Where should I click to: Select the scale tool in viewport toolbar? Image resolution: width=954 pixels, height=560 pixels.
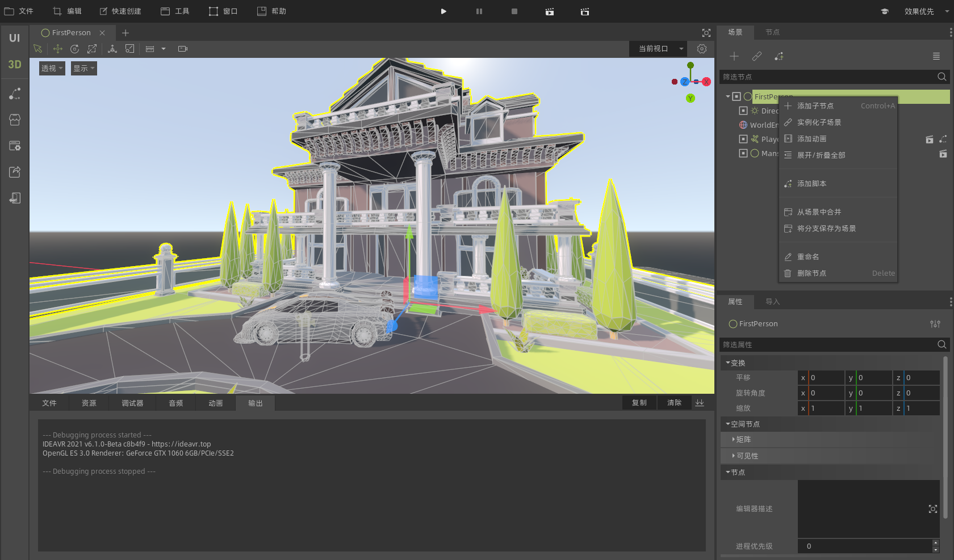click(92, 49)
